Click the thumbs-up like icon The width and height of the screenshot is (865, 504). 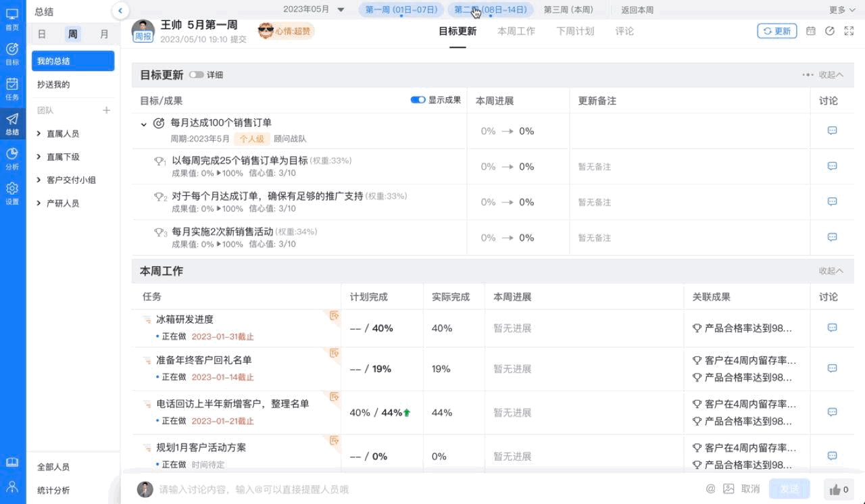pos(835,490)
